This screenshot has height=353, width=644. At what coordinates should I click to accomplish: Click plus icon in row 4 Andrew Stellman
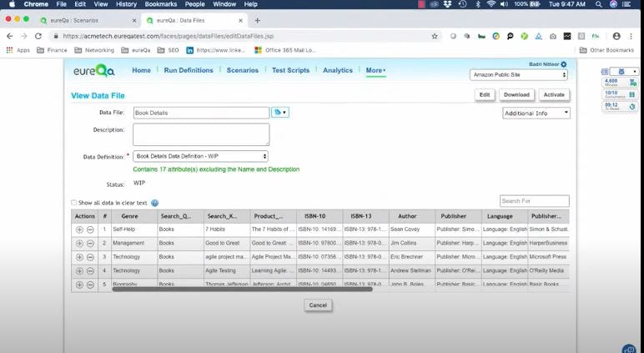(80, 271)
